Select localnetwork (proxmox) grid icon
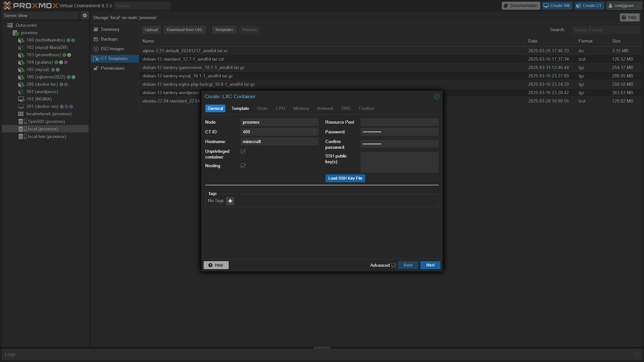This screenshot has height=362, width=644. 21,114
